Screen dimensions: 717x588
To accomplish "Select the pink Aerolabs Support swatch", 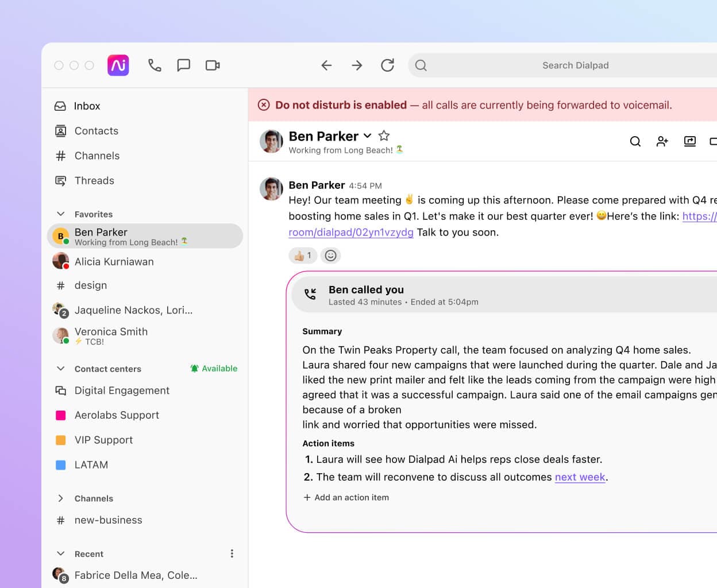I will point(61,415).
